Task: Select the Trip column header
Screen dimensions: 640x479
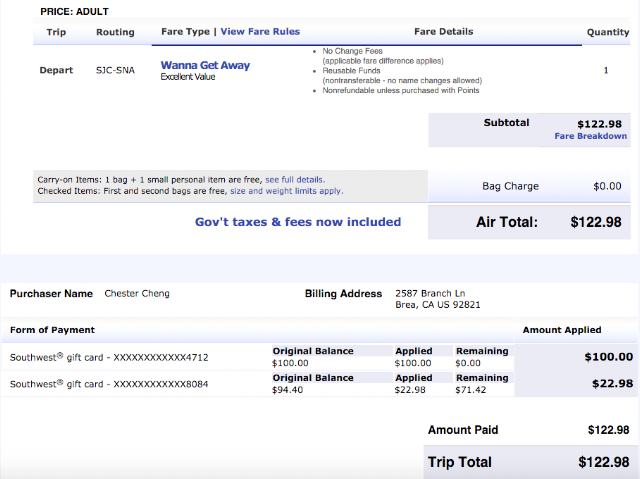Action: coord(55,32)
